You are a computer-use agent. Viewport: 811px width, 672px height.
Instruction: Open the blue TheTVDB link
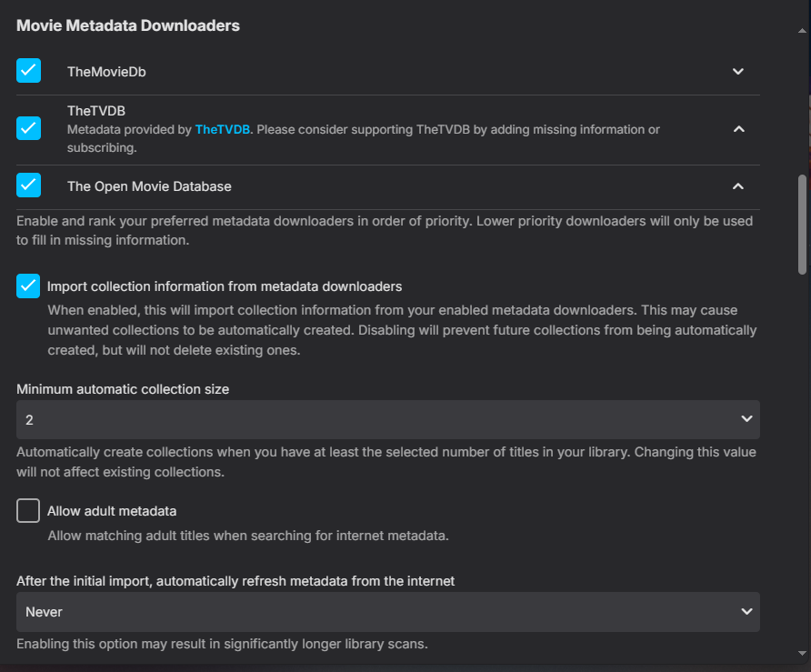(222, 130)
